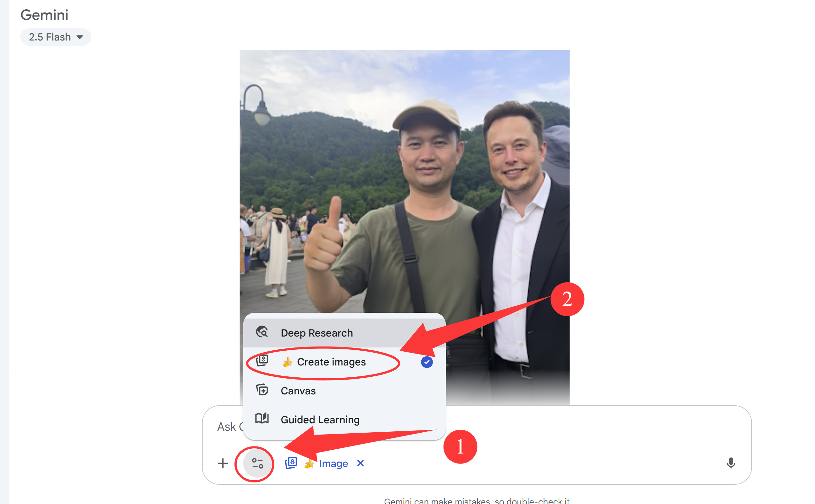Click the Deep Research globe icon
Screen dimensions: 815x504
[262, 332]
